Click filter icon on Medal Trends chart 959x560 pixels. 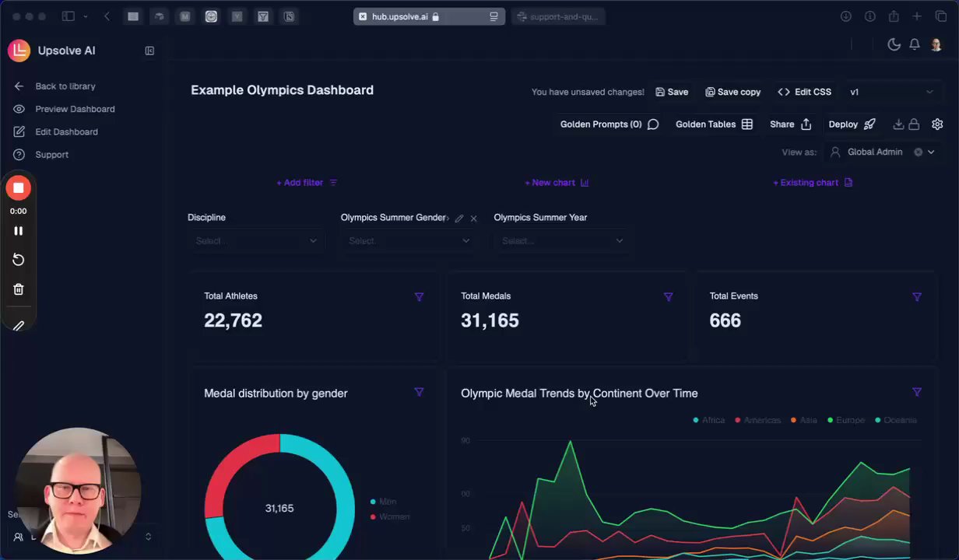pyautogui.click(x=917, y=392)
